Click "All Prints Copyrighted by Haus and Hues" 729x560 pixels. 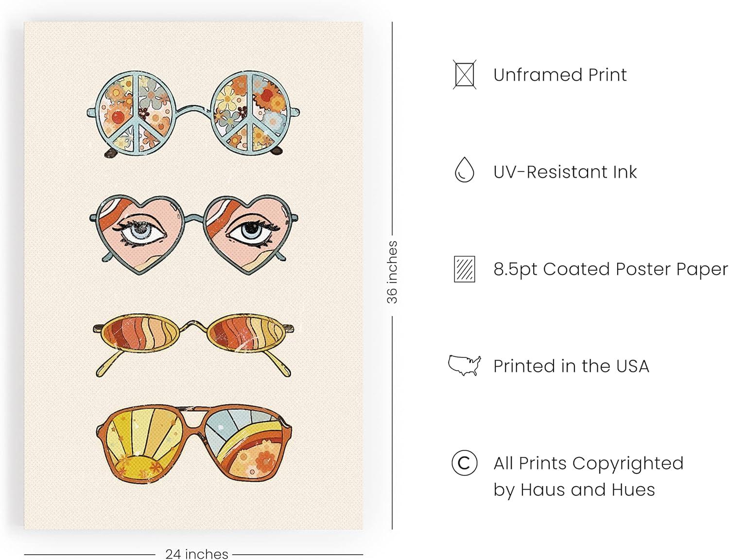pos(588,476)
